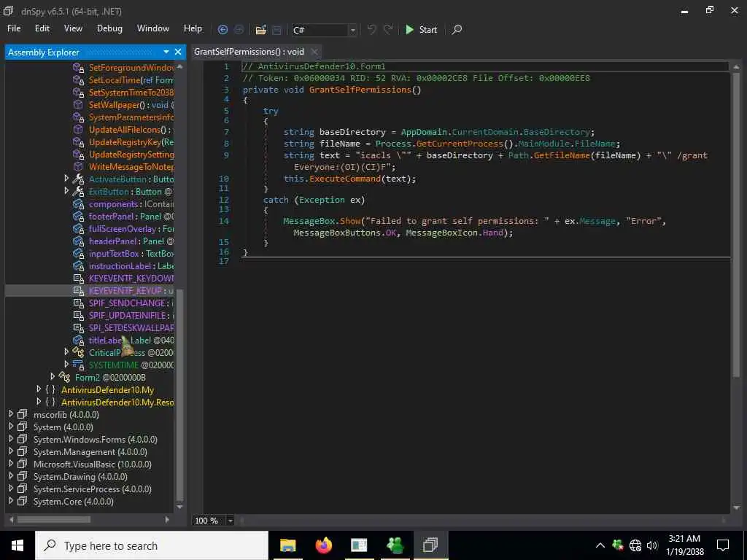747x560 pixels.
Task: Open File Explorer from taskbar
Action: click(x=287, y=545)
